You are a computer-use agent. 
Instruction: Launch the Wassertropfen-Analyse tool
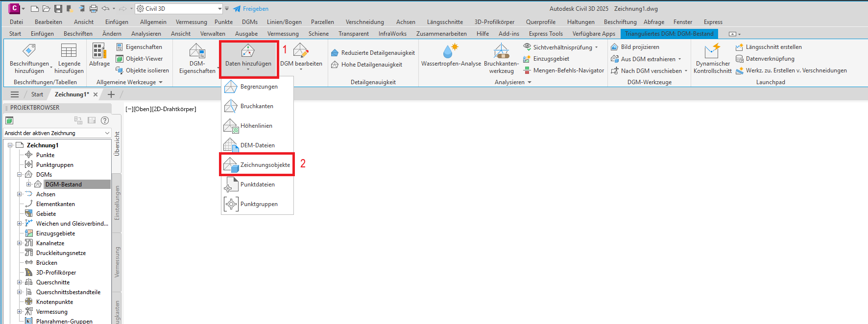[x=451, y=55]
